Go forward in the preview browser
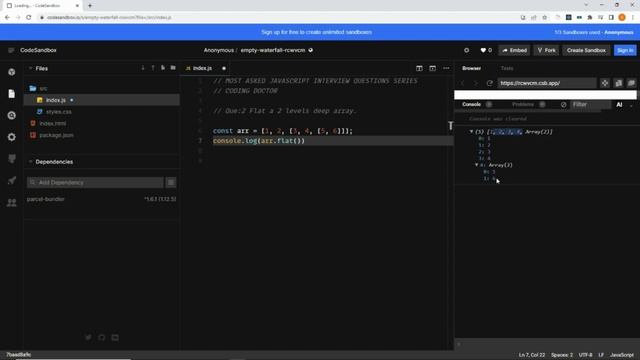Screen dimensions: 640x360 click(x=476, y=83)
